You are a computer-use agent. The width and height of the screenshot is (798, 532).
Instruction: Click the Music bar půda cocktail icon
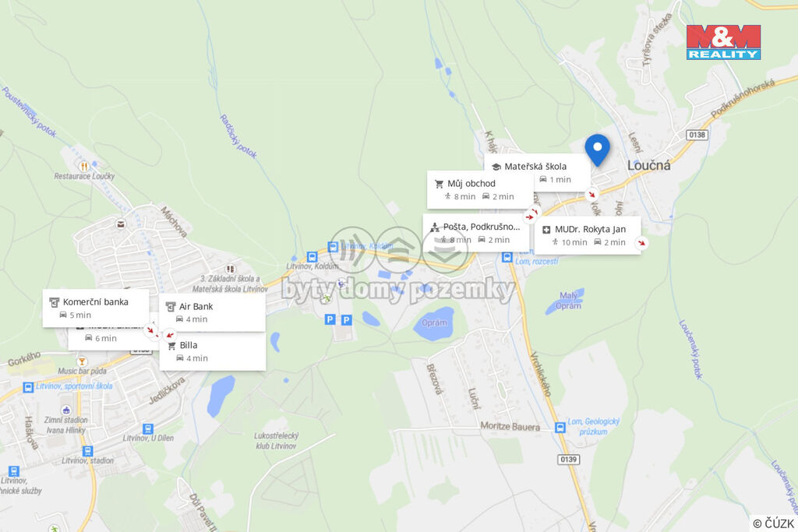pos(81,361)
